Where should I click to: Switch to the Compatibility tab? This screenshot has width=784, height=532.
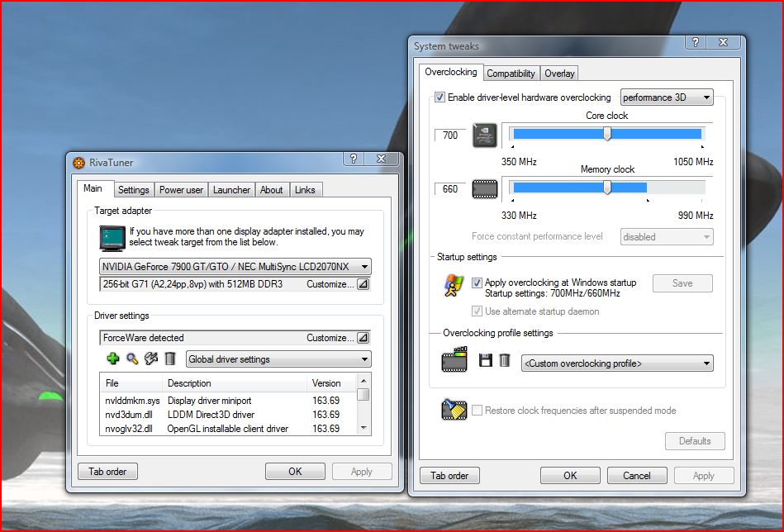511,74
